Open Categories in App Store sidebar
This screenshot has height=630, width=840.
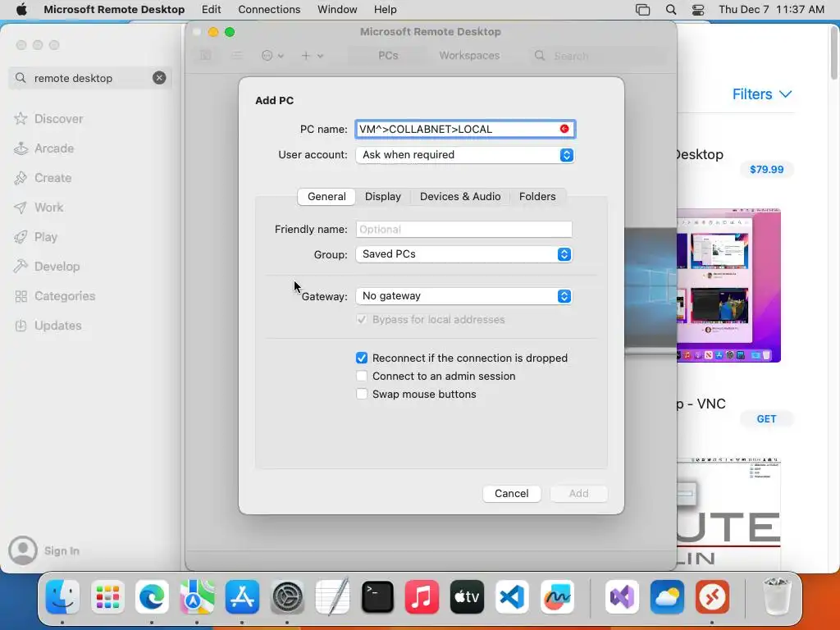point(64,295)
